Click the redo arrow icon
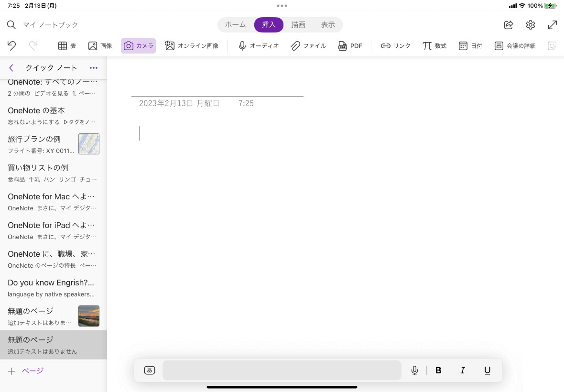Screen dimensions: 564x392 tap(33, 46)
